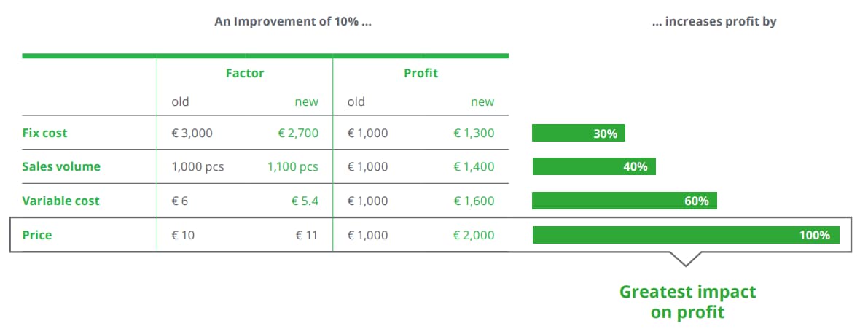Click the Fix cost row label
The width and height of the screenshot is (868, 329).
[45, 133]
